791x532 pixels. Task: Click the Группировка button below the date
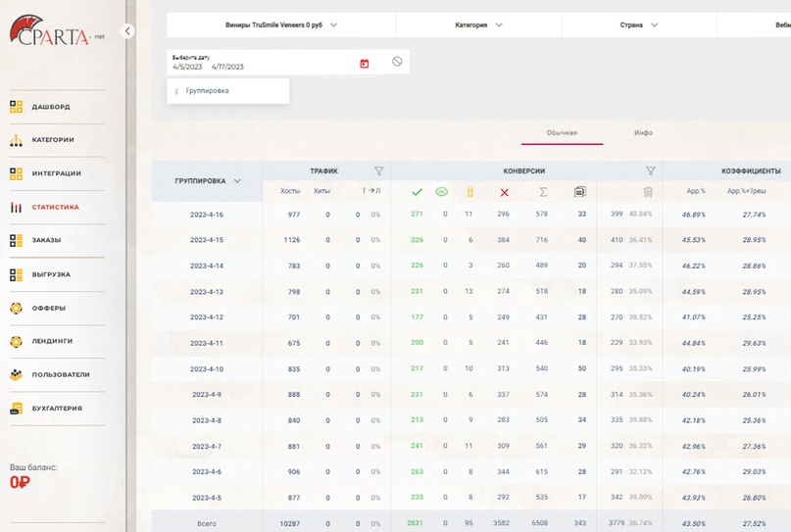tap(208, 91)
